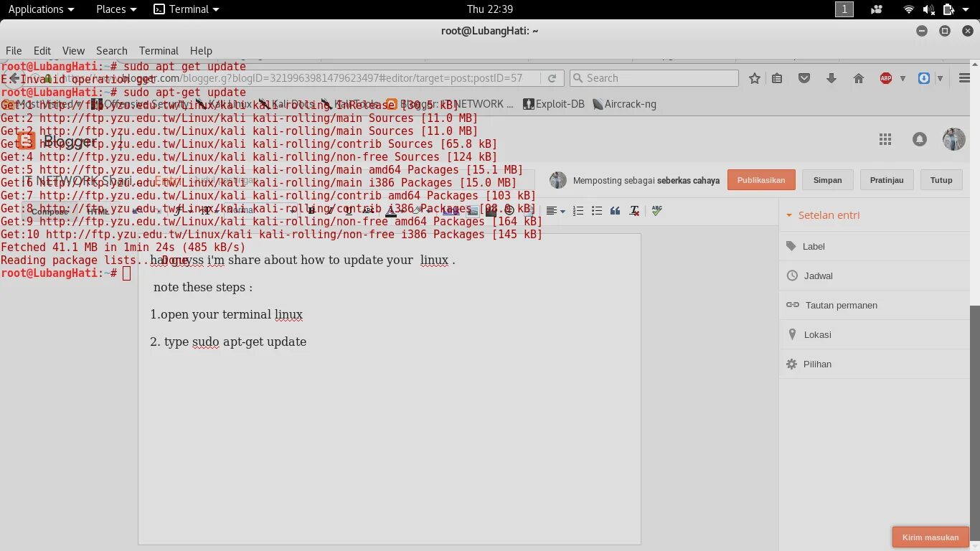Viewport: 980px width, 551px height.
Task: Open the Terminal menu in terminal menubar
Action: pos(159,50)
